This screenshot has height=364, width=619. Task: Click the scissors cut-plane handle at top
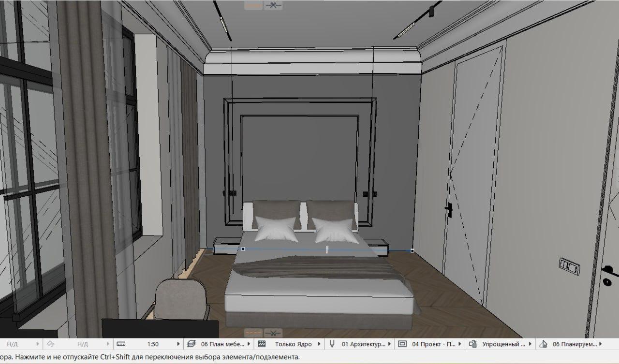[274, 6]
